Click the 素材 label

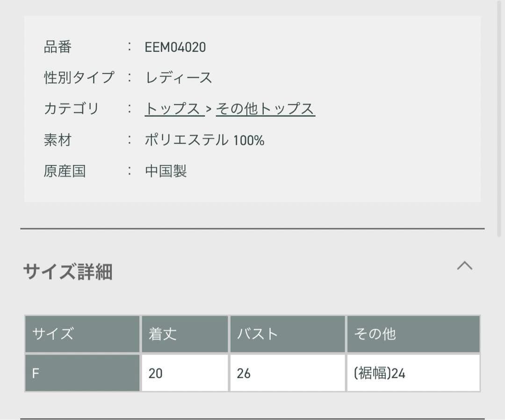click(58, 140)
